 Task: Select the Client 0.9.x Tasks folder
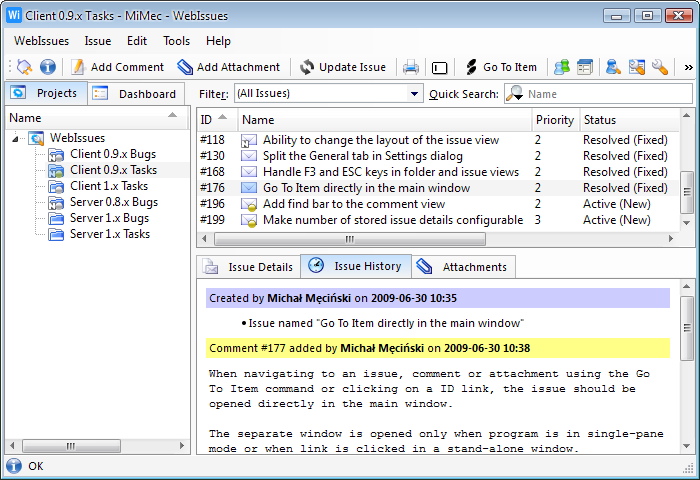113,170
